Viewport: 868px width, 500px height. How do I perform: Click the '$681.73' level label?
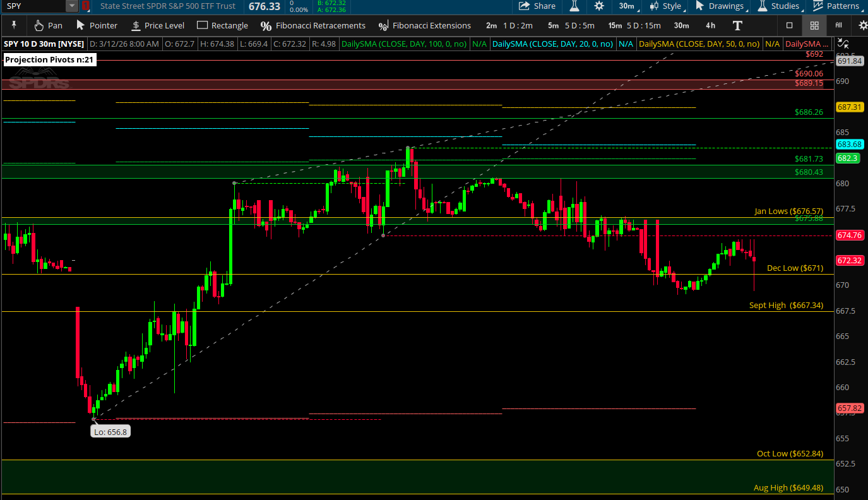pyautogui.click(x=809, y=158)
